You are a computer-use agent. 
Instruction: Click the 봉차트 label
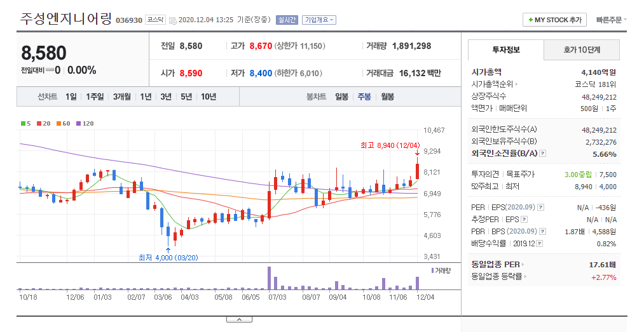coord(316,96)
